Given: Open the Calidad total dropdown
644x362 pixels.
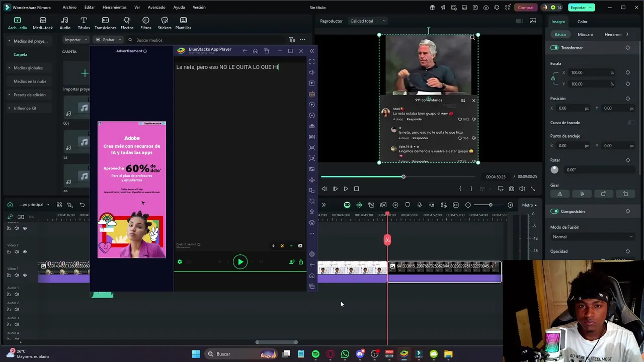Looking at the screenshot, I should coord(368,21).
